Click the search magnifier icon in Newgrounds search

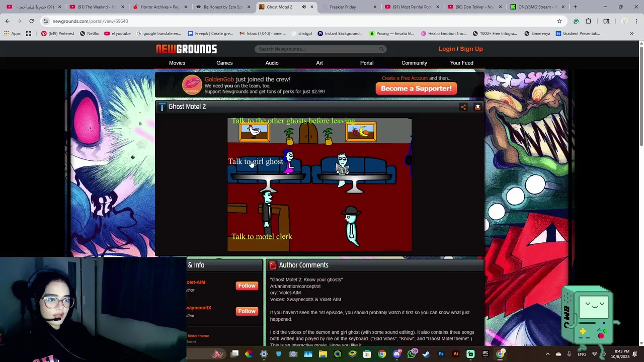381,49
